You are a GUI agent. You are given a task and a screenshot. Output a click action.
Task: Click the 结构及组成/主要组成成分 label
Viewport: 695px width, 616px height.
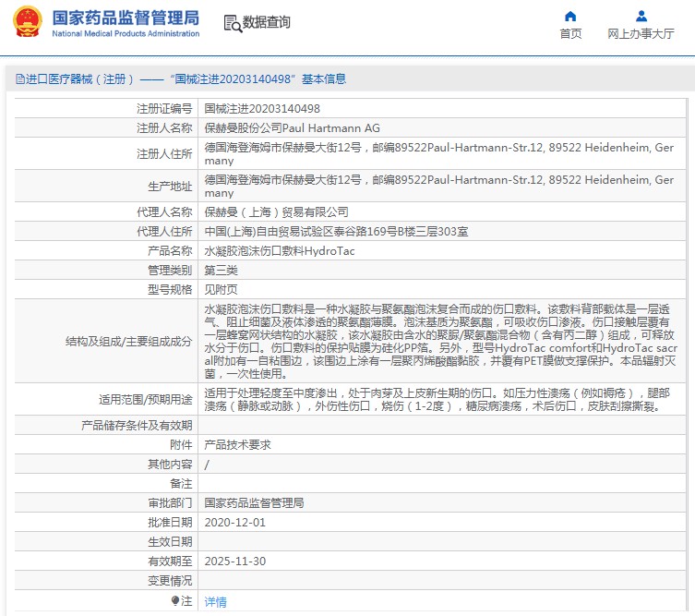pyautogui.click(x=128, y=342)
